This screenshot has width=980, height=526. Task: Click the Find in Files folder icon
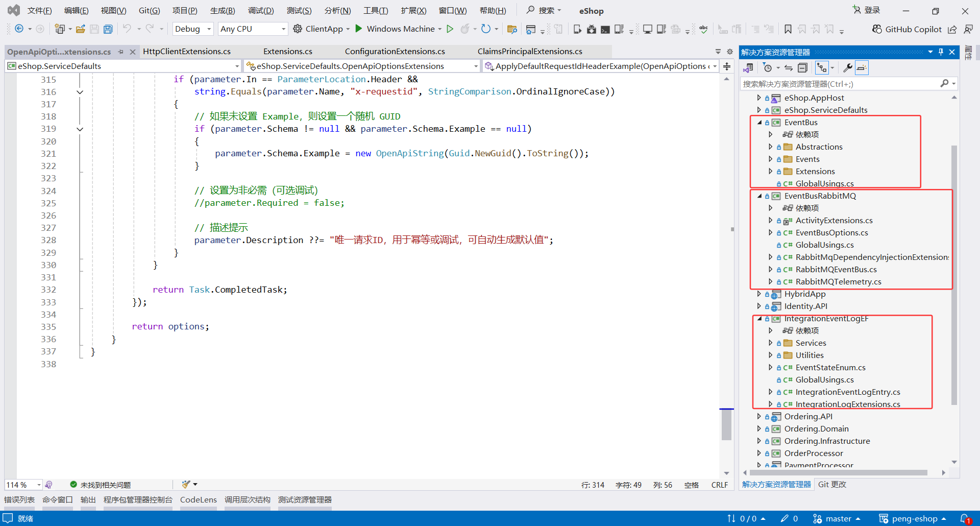click(512, 29)
